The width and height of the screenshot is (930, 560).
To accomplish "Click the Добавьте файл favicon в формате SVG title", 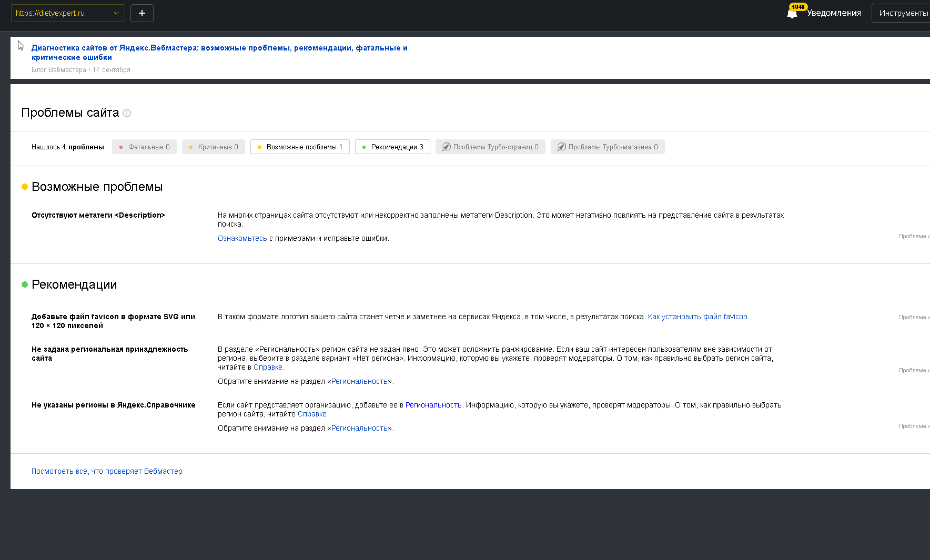I will click(x=113, y=321).
